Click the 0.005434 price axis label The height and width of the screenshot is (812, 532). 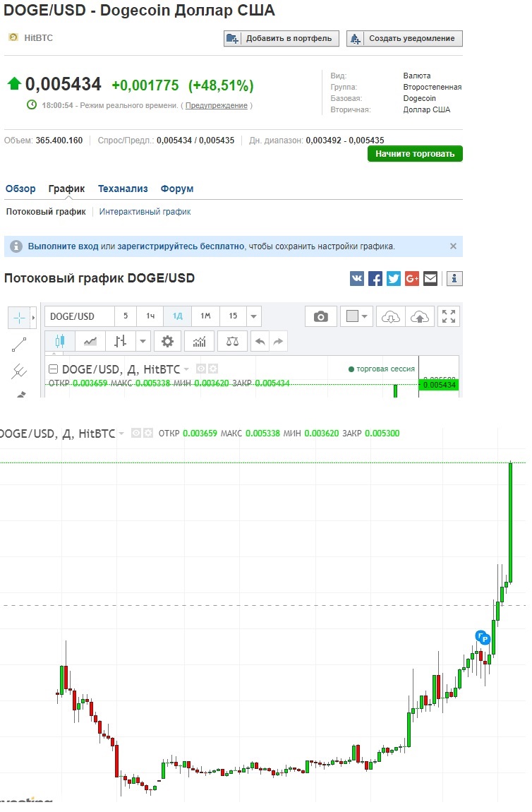[x=439, y=385]
